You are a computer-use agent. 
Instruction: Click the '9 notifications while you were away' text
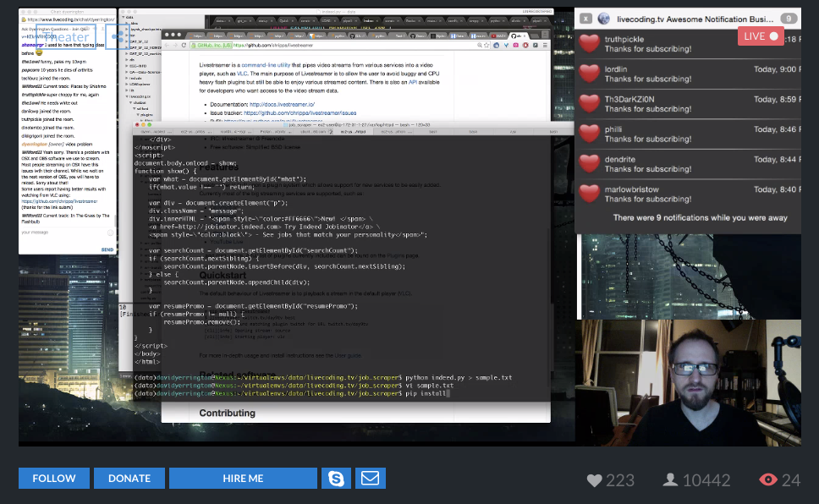[x=700, y=218]
